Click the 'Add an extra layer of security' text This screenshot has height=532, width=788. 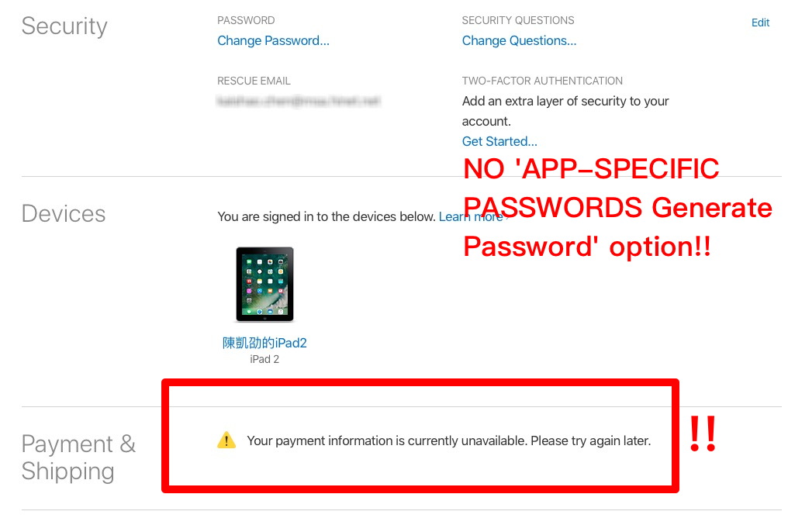pyautogui.click(x=565, y=111)
